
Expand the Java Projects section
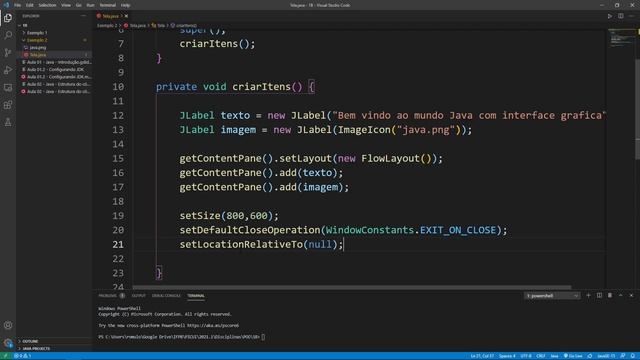pos(36,349)
